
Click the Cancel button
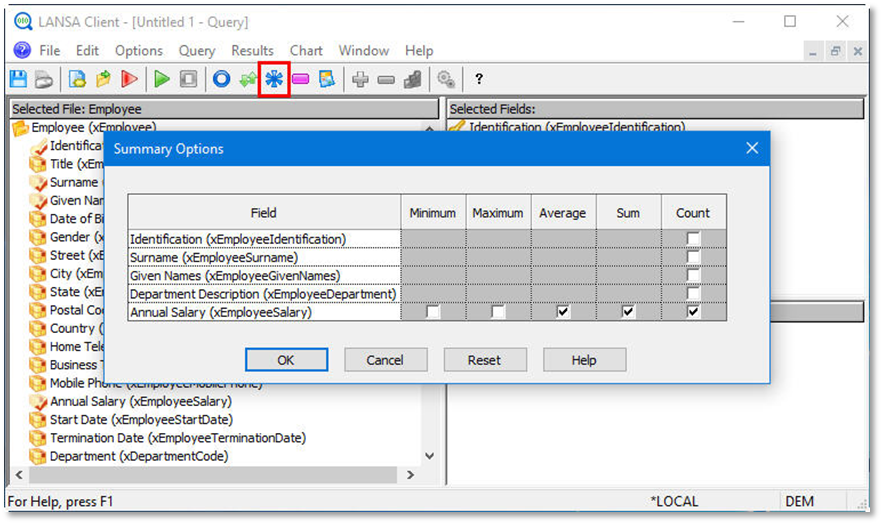[385, 360]
